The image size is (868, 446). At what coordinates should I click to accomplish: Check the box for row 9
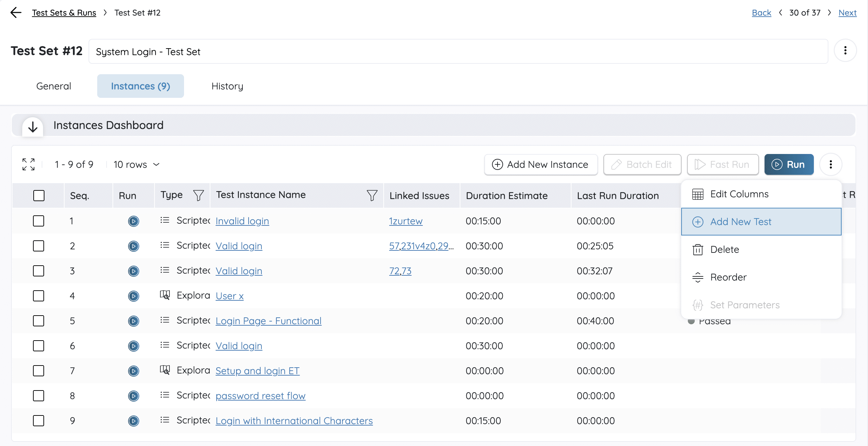[x=39, y=421]
